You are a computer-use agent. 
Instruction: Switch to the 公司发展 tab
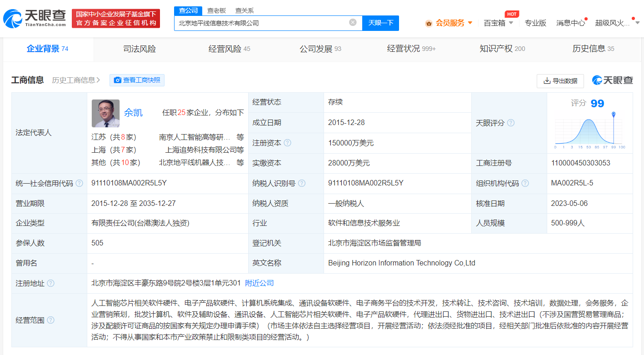point(320,49)
